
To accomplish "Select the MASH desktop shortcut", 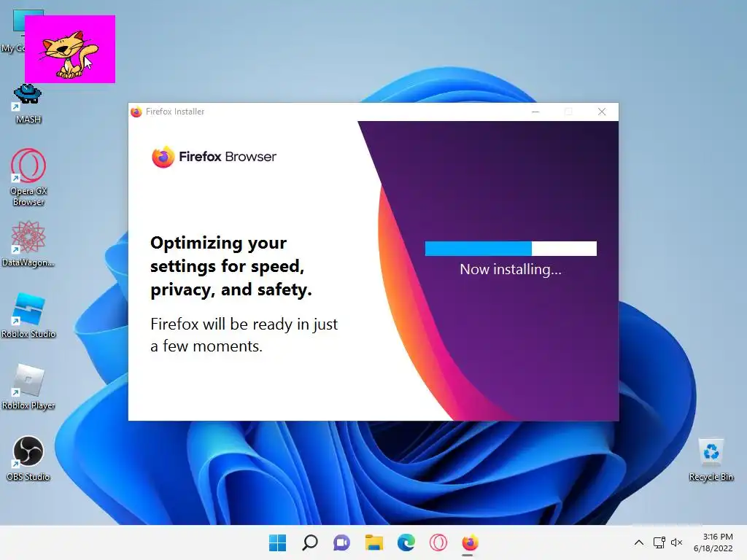I will tap(28, 102).
